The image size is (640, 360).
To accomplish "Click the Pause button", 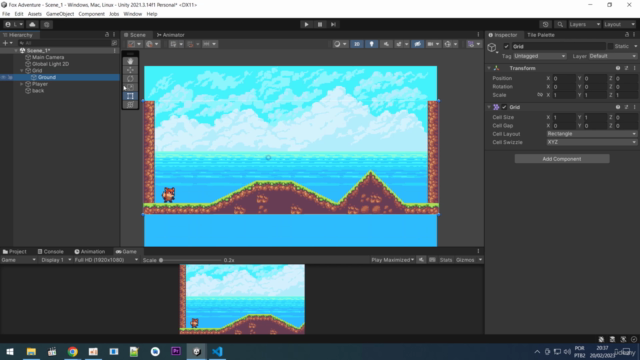I will [320, 24].
